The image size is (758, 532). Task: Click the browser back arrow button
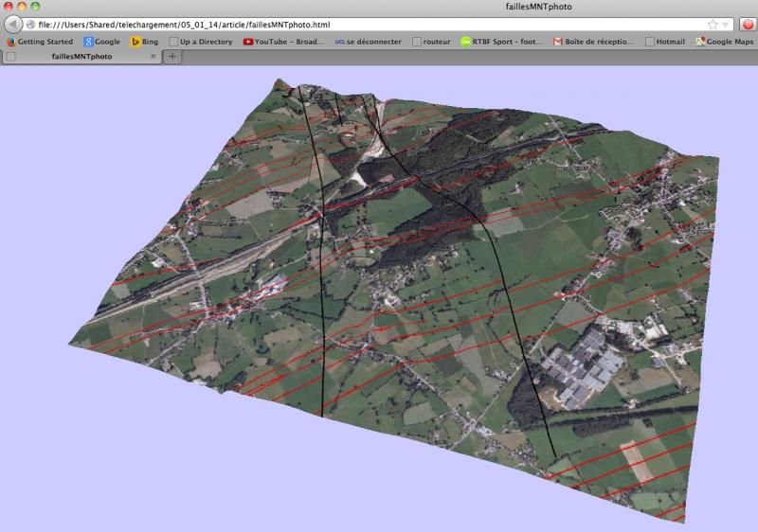(13, 24)
